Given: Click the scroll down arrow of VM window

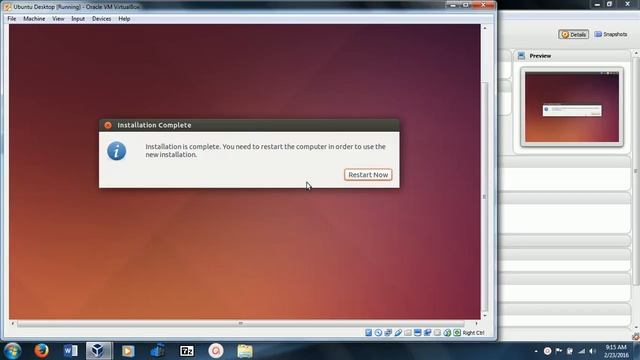Looking at the screenshot, I should 485,316.
